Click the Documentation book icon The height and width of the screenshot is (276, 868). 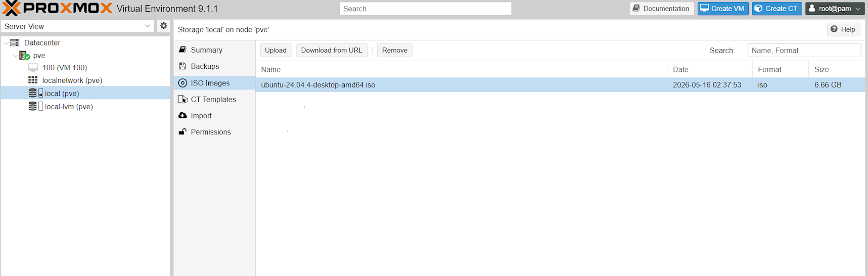coord(636,8)
